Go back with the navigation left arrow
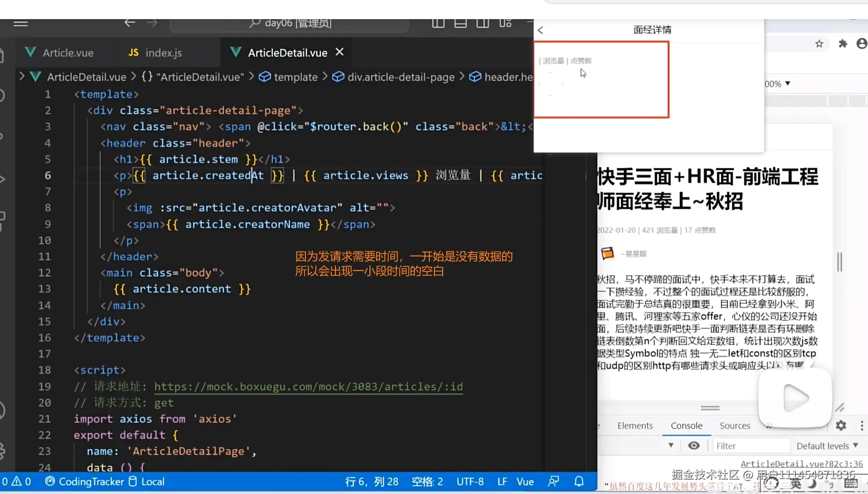The height and width of the screenshot is (494, 868). point(130,23)
